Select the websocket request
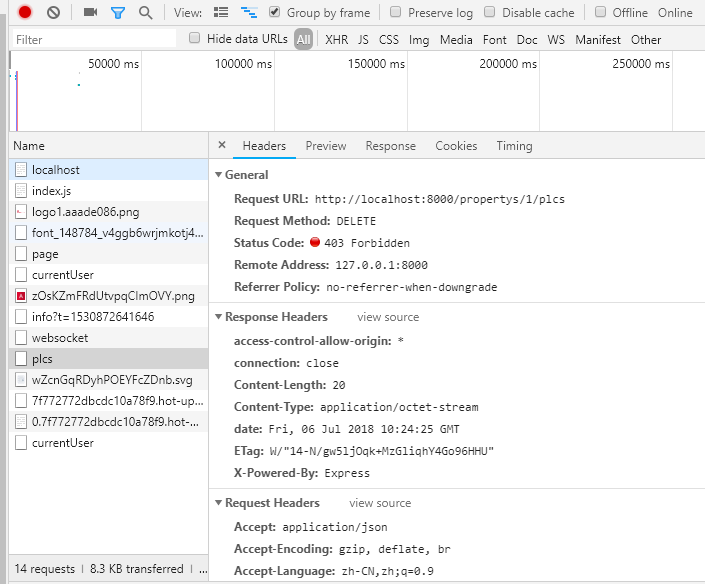Image resolution: width=705 pixels, height=584 pixels. click(108, 338)
